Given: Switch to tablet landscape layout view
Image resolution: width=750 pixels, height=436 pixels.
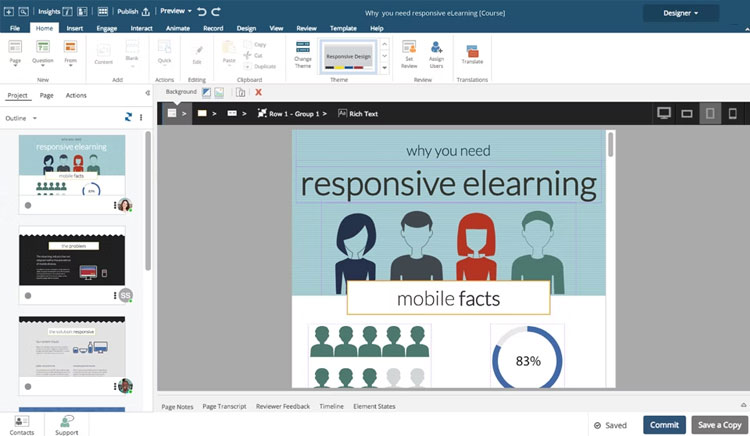Looking at the screenshot, I should (x=687, y=114).
